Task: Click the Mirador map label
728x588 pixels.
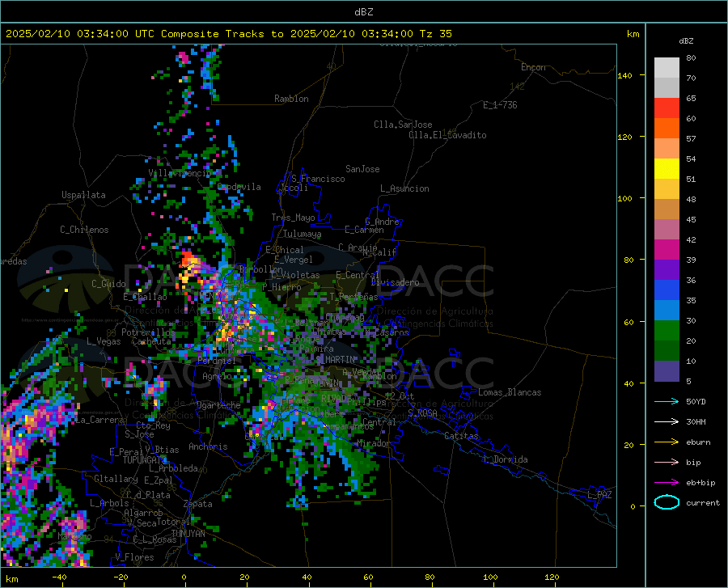Action: click(x=373, y=443)
